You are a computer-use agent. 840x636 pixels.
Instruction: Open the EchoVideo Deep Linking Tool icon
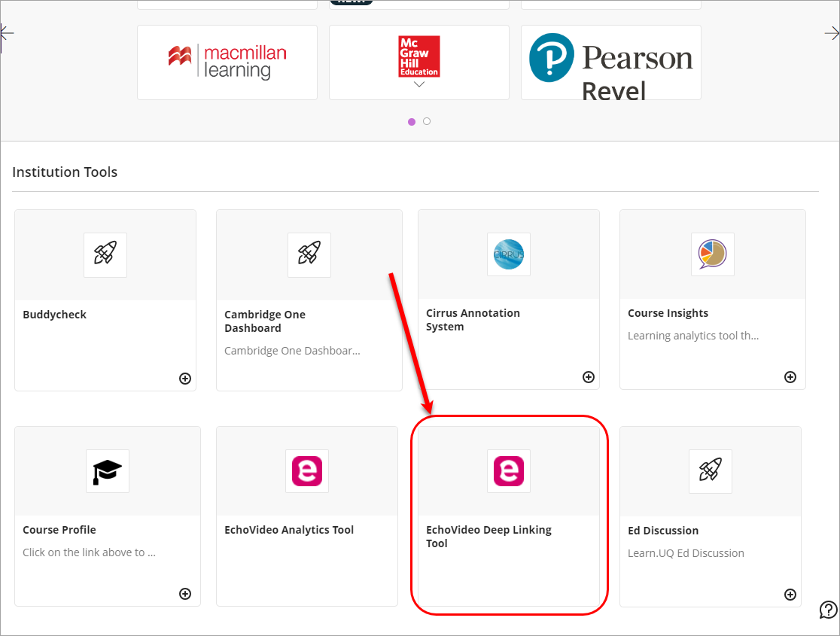pos(508,471)
